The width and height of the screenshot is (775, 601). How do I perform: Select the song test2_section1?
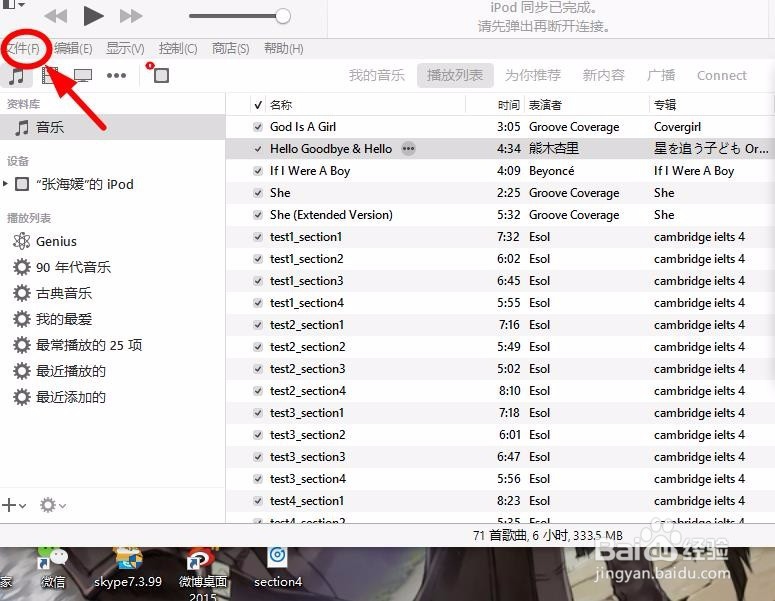pyautogui.click(x=306, y=325)
